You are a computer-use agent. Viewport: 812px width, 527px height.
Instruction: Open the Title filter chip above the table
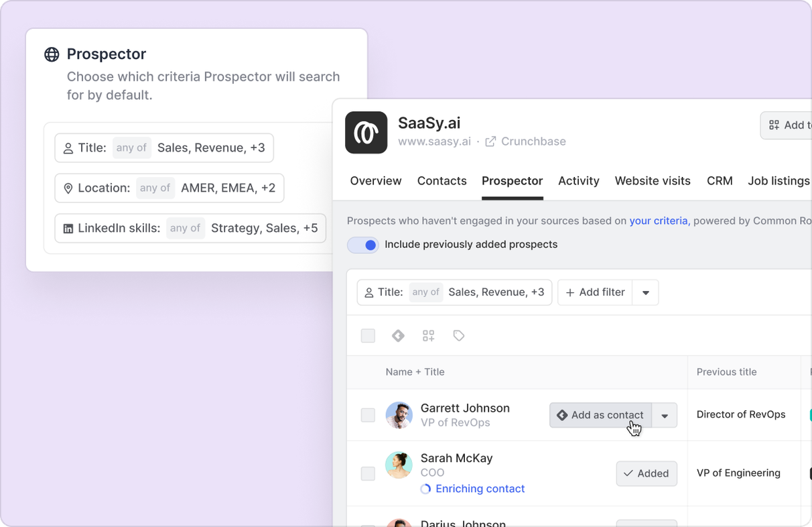point(454,292)
